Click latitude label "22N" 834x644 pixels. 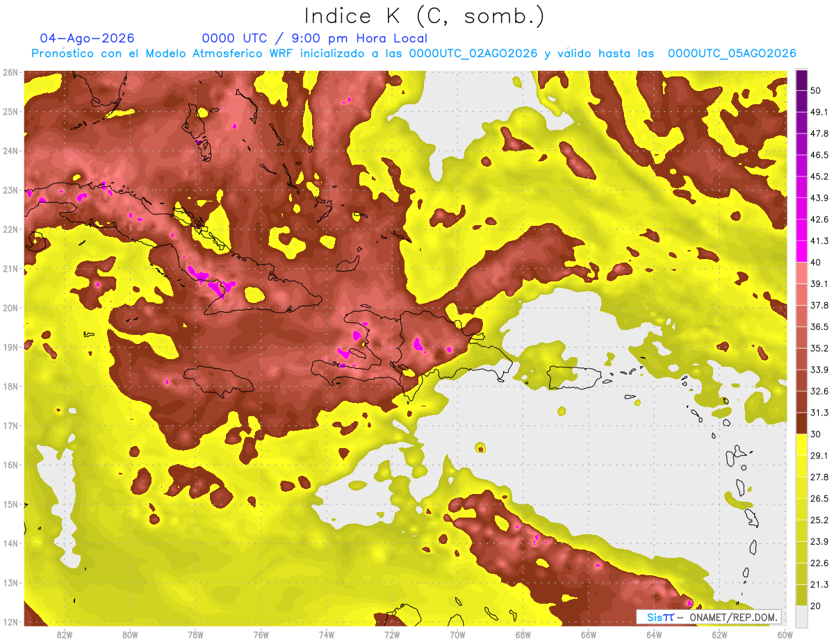[x=10, y=229]
